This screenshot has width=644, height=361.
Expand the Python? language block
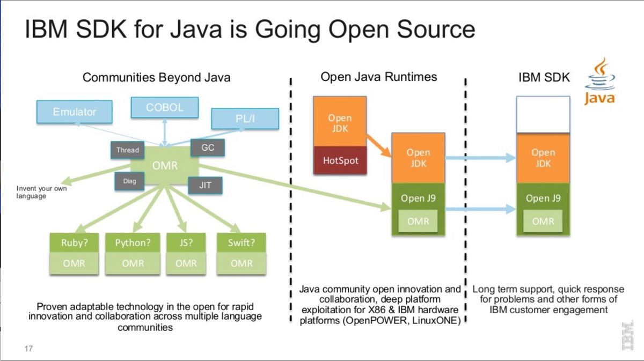132,243
